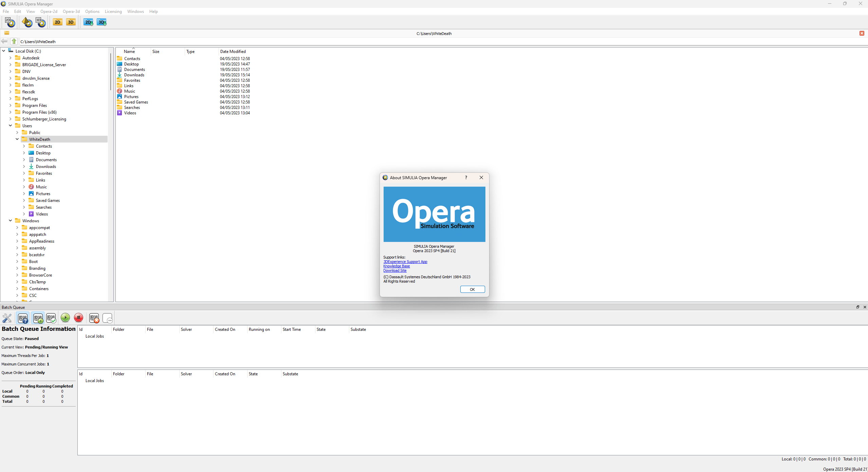Close the file browser panel with red X

(x=862, y=33)
